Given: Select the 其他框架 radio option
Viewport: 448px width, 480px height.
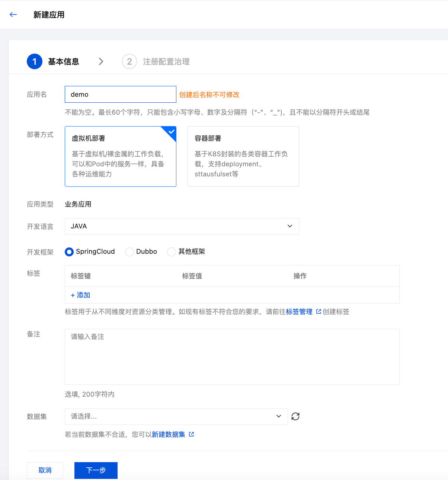Looking at the screenshot, I should coord(172,252).
